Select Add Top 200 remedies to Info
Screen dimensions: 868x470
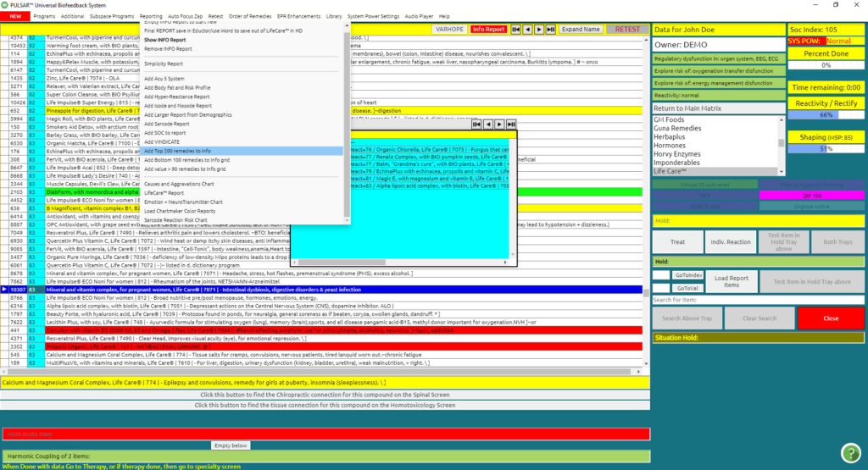[x=177, y=151]
